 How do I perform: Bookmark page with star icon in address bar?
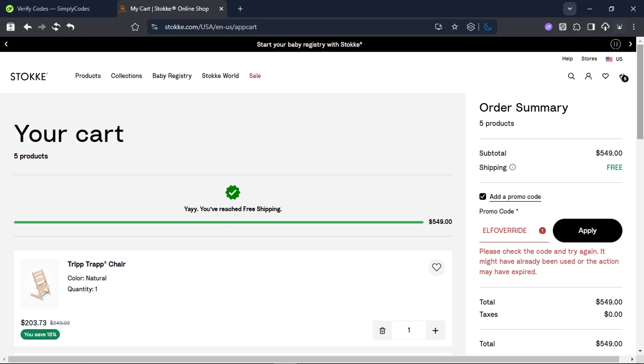tap(455, 27)
